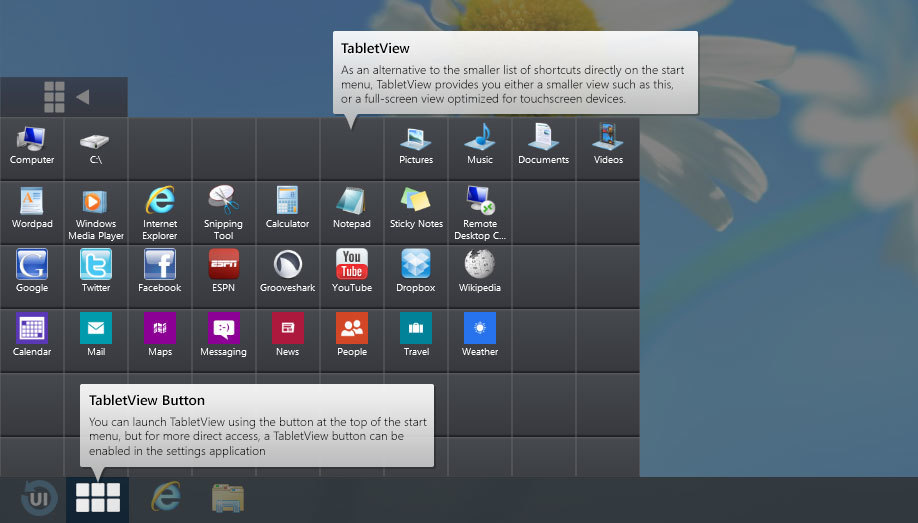Image resolution: width=918 pixels, height=523 pixels.
Task: Open the Grooveshark shortcut tile
Action: pos(287,276)
